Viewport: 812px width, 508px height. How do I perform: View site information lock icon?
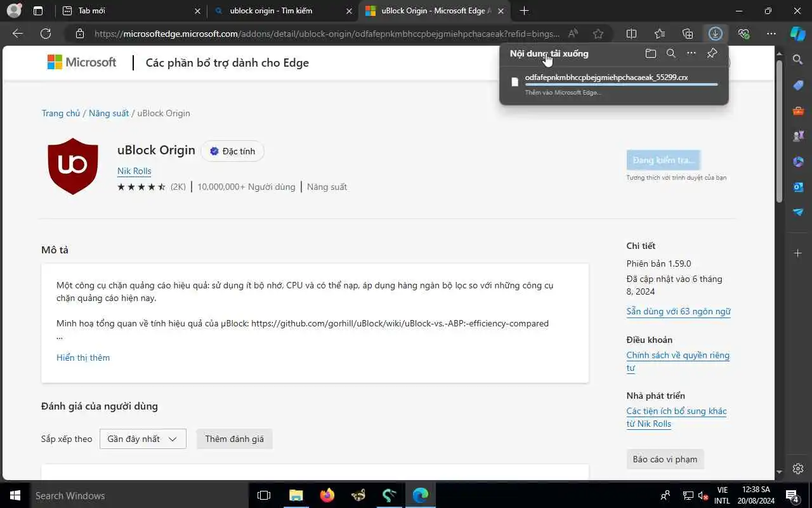pos(79,34)
